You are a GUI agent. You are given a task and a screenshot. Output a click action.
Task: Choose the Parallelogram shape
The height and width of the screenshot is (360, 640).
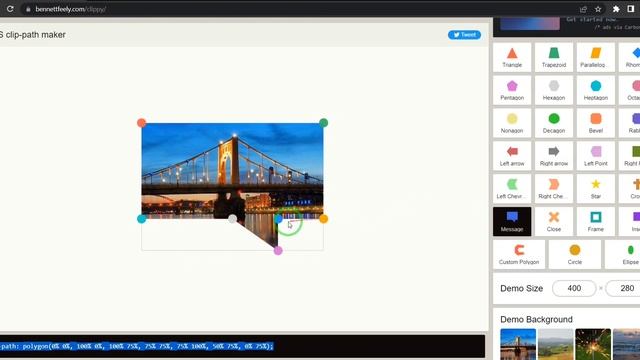pos(596,57)
